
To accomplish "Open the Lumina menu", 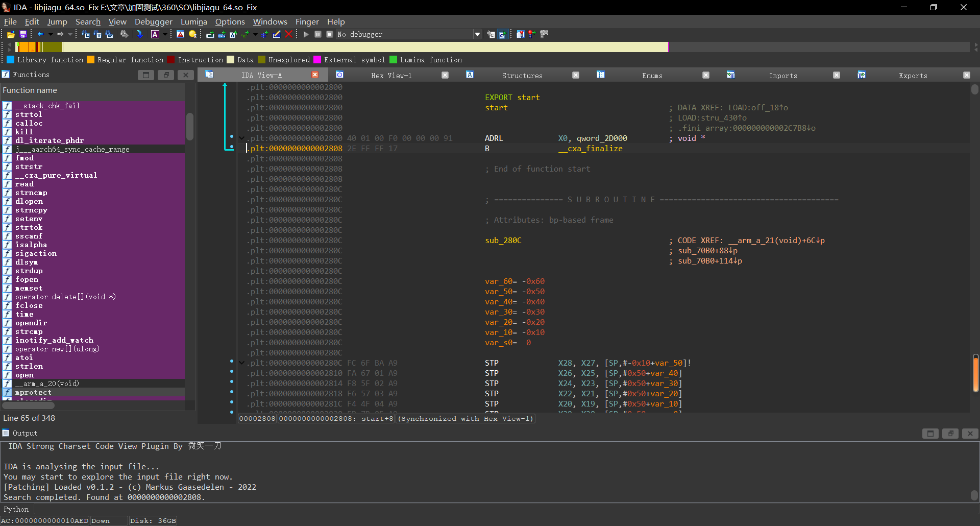I will tap(194, 21).
